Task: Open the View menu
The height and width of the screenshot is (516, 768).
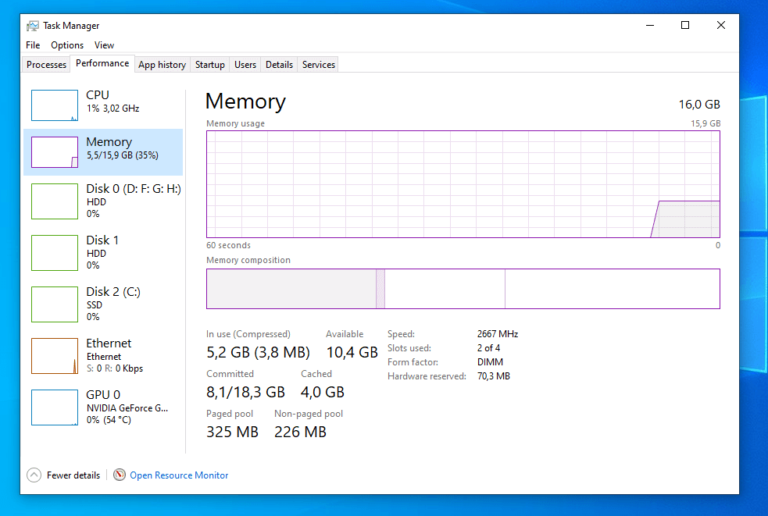Action: [104, 45]
